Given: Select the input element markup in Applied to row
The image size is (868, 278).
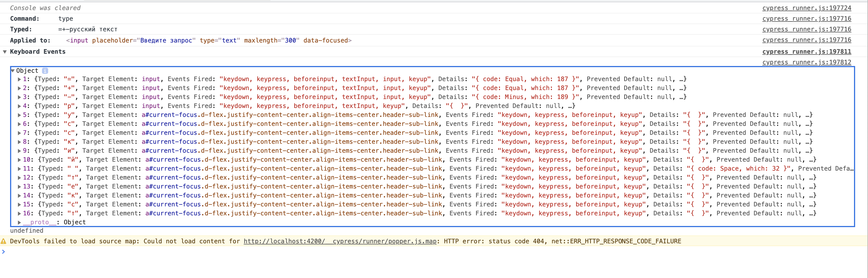Looking at the screenshot, I should (x=209, y=40).
